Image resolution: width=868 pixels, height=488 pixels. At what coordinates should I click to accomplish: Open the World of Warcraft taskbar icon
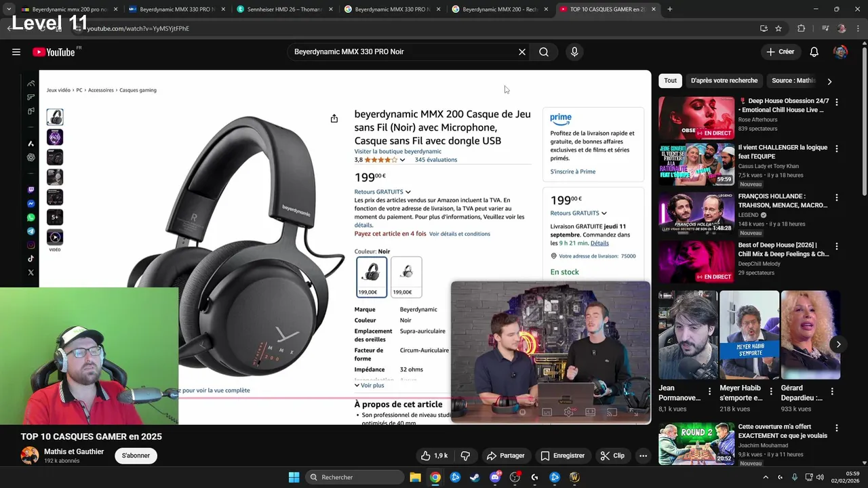(x=574, y=477)
